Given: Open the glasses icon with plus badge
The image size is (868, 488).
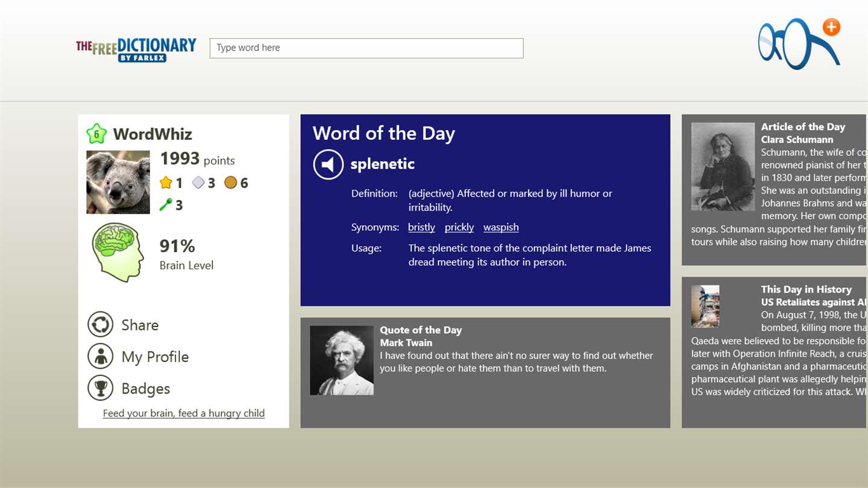Looking at the screenshot, I should click(x=799, y=44).
